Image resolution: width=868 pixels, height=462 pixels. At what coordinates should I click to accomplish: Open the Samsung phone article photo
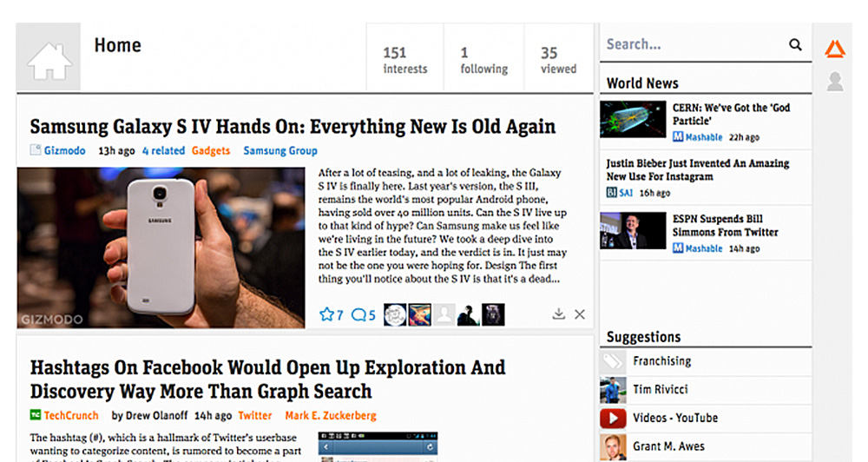pos(161,247)
